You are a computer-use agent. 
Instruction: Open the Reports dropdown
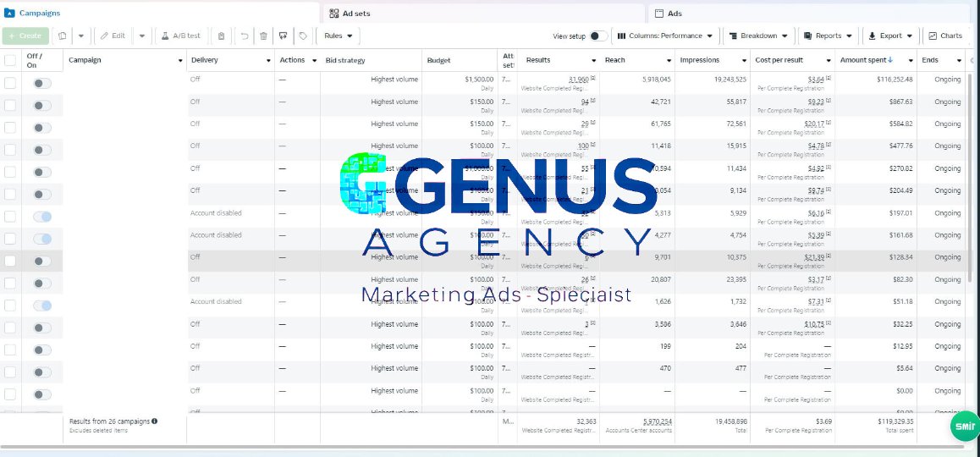coord(829,36)
